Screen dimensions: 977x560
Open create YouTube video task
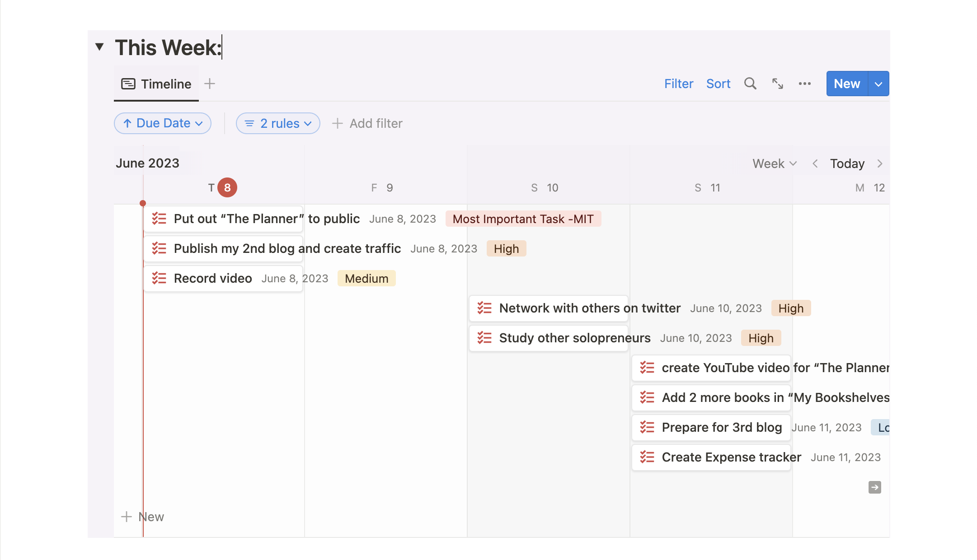(711, 368)
